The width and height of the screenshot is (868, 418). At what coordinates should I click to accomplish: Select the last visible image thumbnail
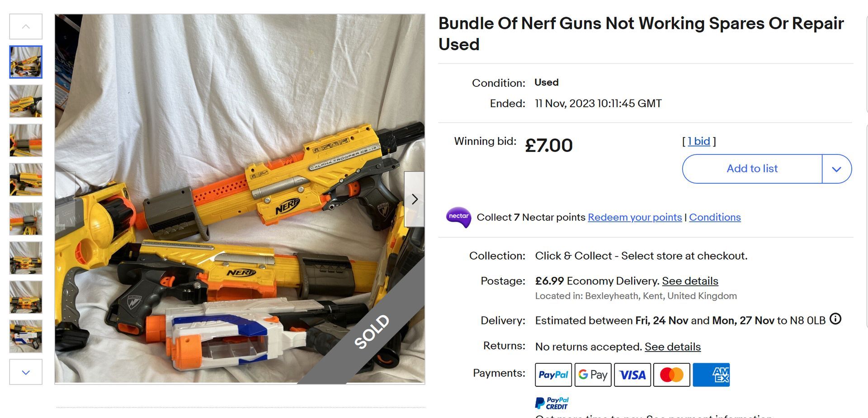(26, 337)
